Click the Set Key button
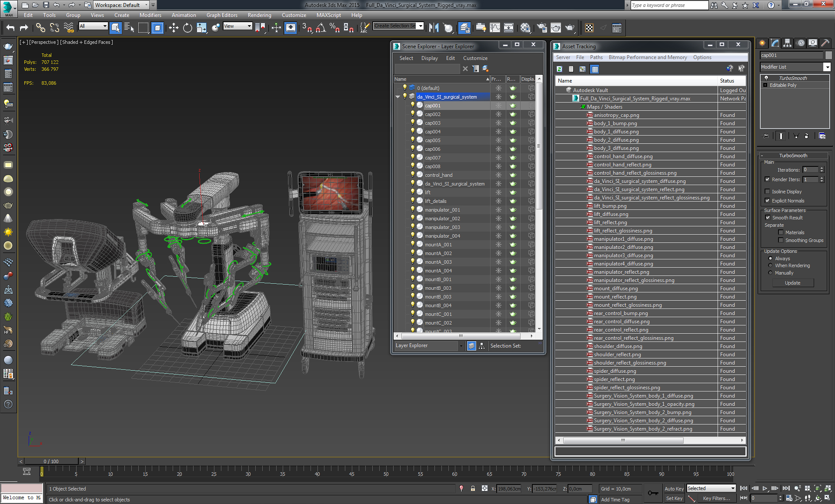 point(674,498)
